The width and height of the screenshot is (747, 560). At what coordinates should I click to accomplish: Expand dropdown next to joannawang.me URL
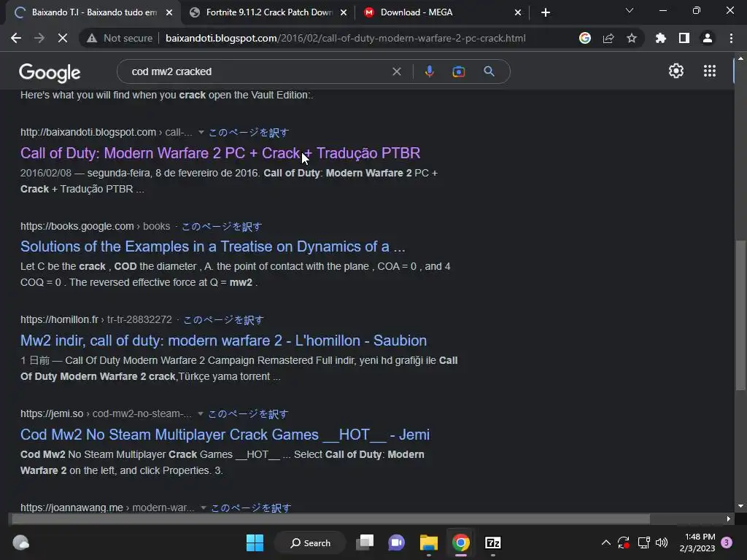click(x=204, y=507)
